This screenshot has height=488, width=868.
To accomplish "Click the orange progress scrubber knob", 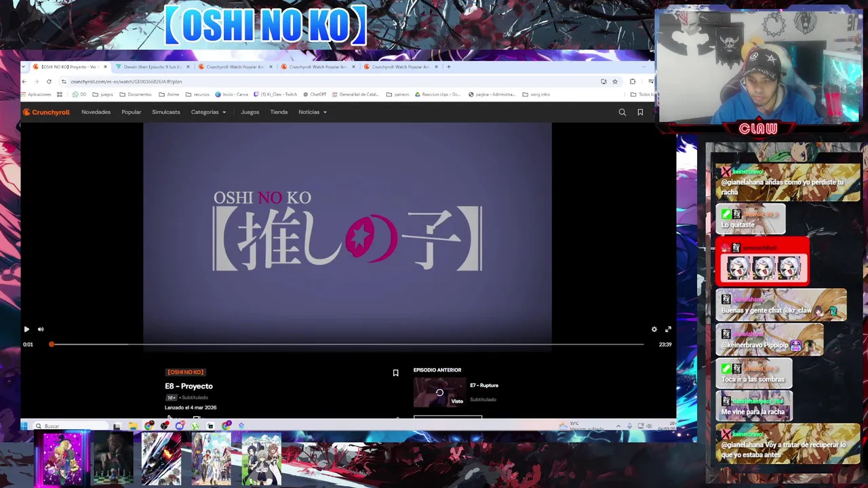I will coord(52,344).
